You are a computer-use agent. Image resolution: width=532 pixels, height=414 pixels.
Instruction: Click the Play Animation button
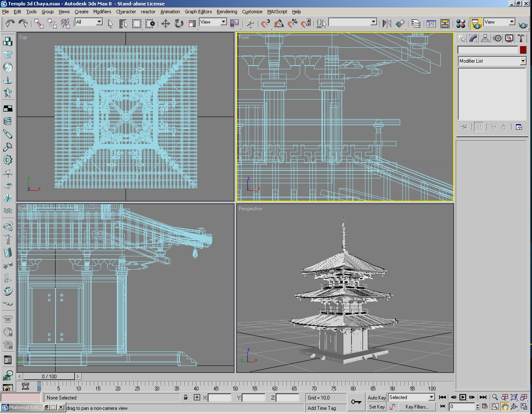[x=463, y=397]
